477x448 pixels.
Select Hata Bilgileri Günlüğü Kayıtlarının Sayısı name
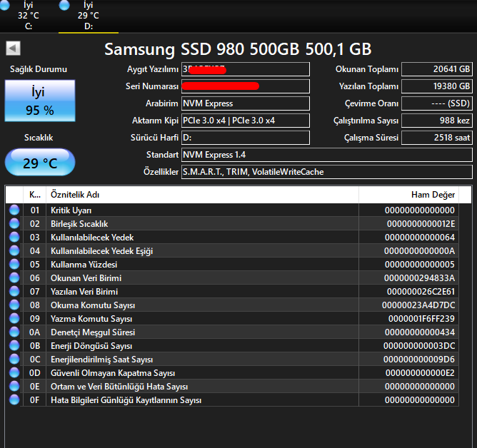[x=126, y=400]
